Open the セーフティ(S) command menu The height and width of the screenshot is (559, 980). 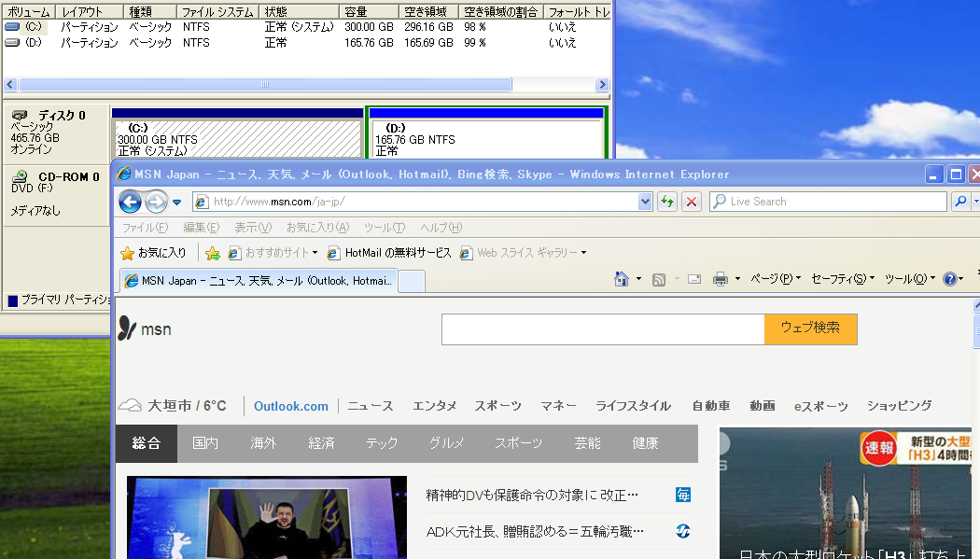pyautogui.click(x=843, y=278)
